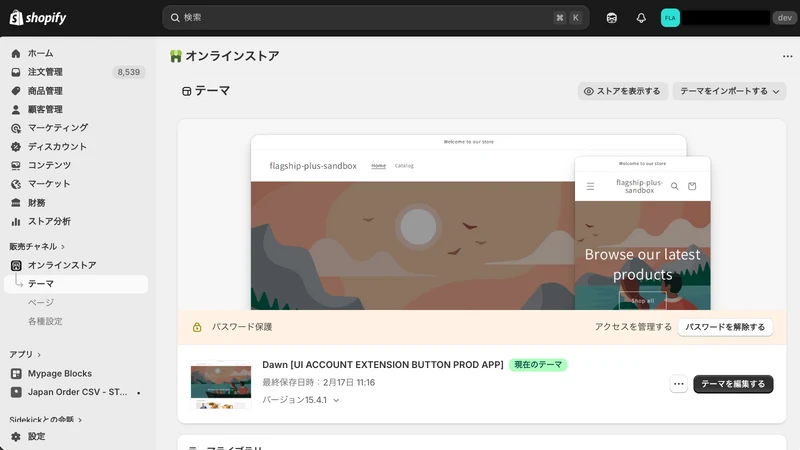
Task: Open the page-level three-dots menu at top right
Action: pos(787,56)
